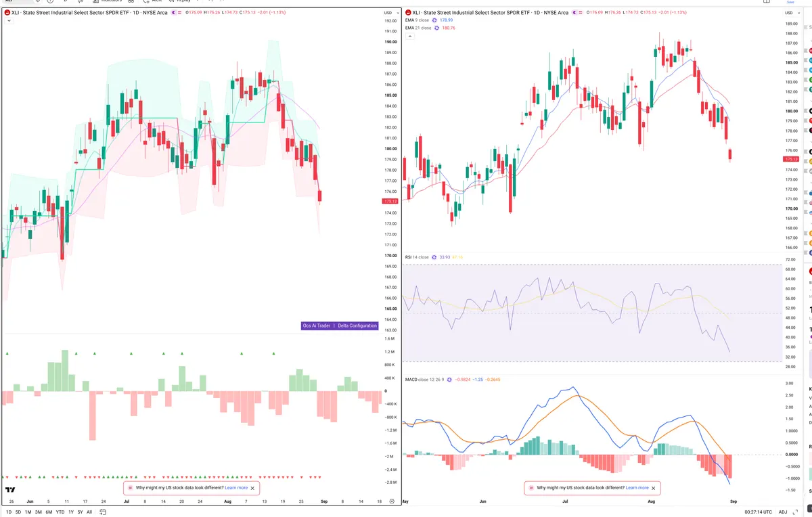812x517 pixels.
Task: Open the 00:27:14 UTC timezone menu
Action: (757, 512)
